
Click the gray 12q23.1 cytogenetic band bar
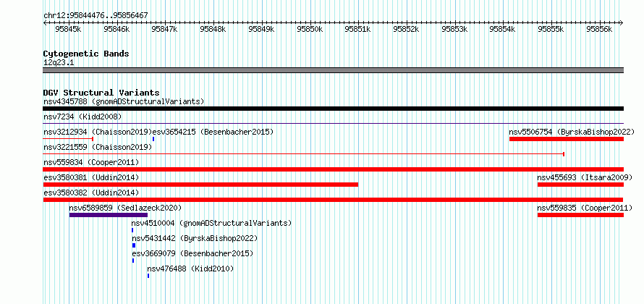pyautogui.click(x=333, y=70)
